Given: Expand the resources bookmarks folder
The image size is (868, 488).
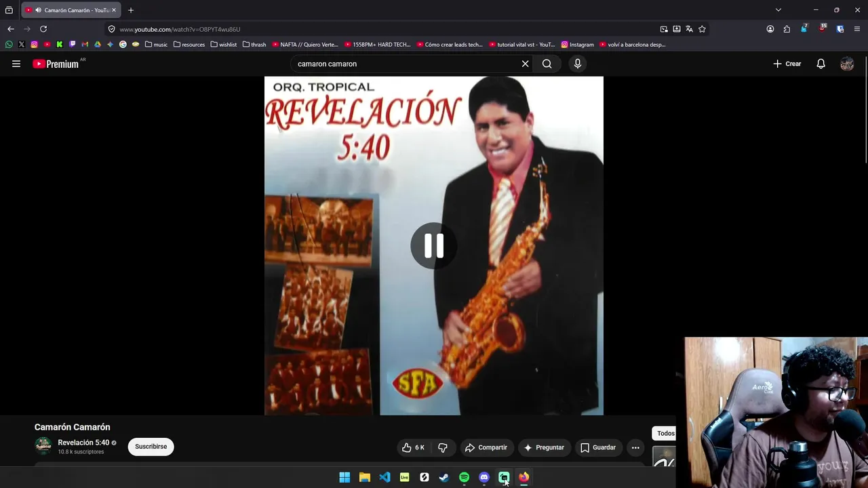Looking at the screenshot, I should coord(189,45).
